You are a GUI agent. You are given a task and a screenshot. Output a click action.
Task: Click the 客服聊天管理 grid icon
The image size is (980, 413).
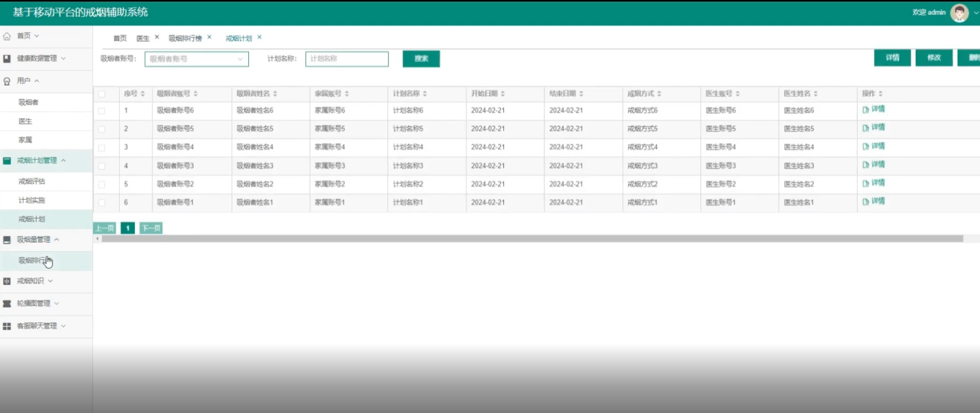[x=7, y=326]
